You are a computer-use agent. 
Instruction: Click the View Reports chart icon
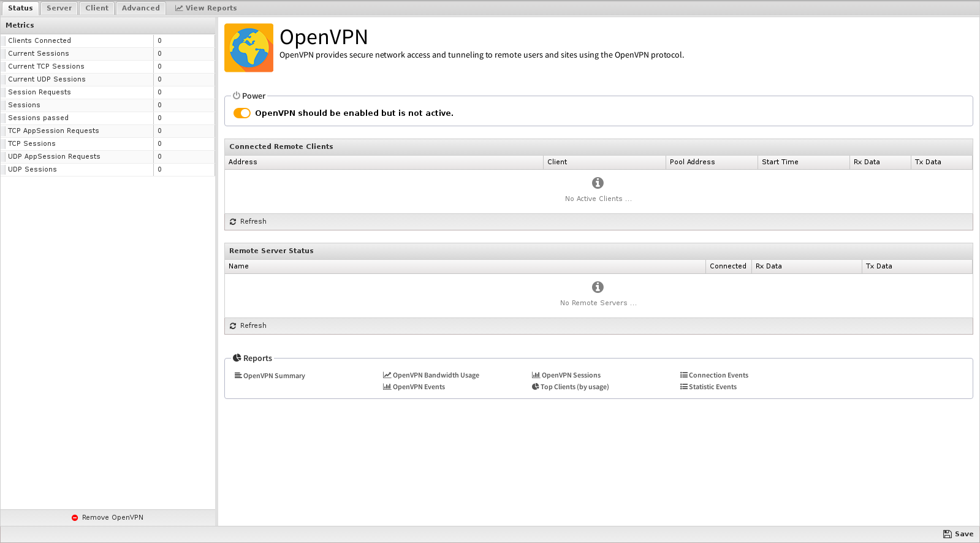(179, 8)
